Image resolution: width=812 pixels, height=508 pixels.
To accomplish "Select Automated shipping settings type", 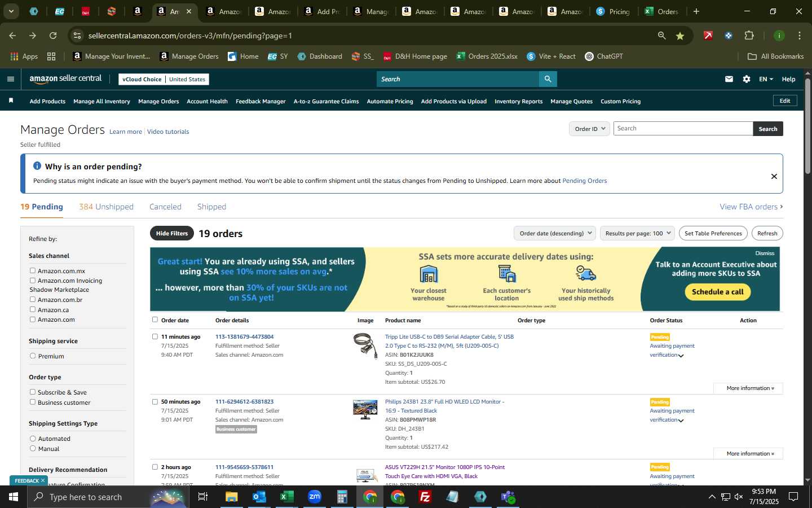I will 33,439.
